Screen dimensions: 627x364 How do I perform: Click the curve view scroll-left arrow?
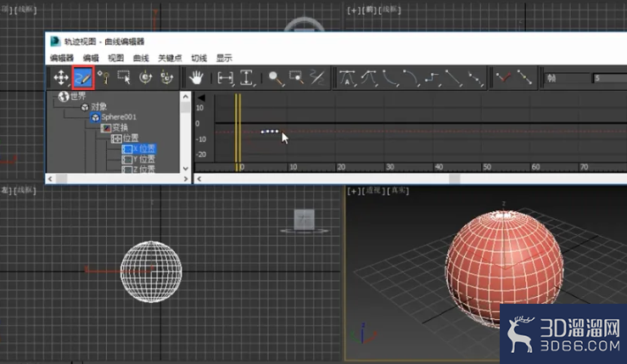[199, 179]
